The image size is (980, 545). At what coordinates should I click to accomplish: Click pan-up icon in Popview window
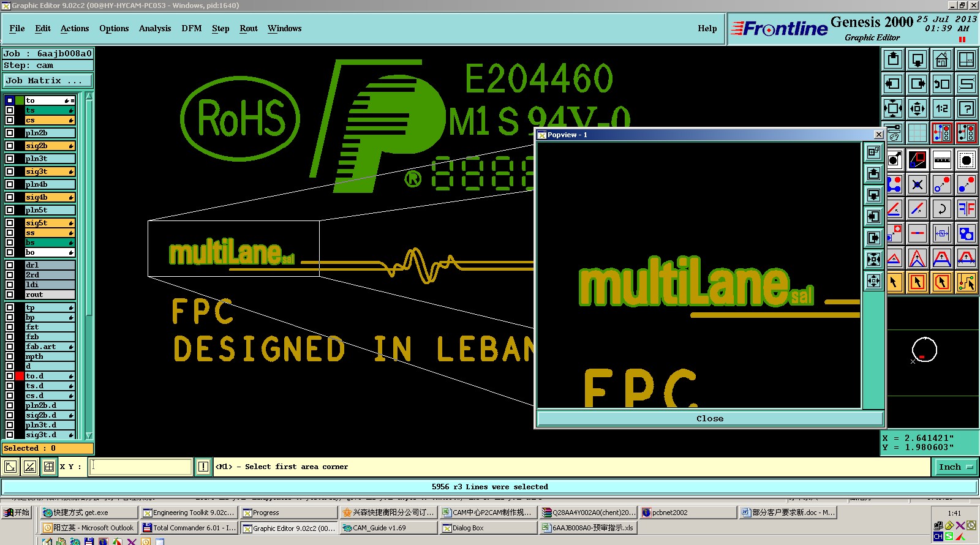[873, 174]
